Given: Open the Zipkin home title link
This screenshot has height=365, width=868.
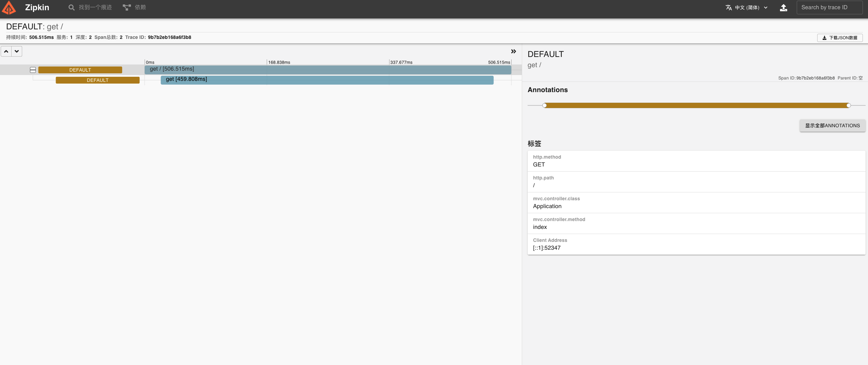Looking at the screenshot, I should [37, 8].
